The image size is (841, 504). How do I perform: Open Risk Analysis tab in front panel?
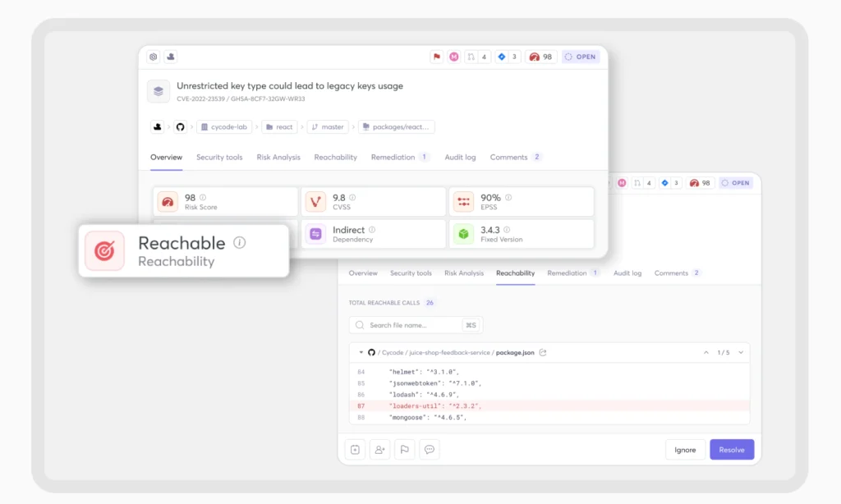pos(278,157)
